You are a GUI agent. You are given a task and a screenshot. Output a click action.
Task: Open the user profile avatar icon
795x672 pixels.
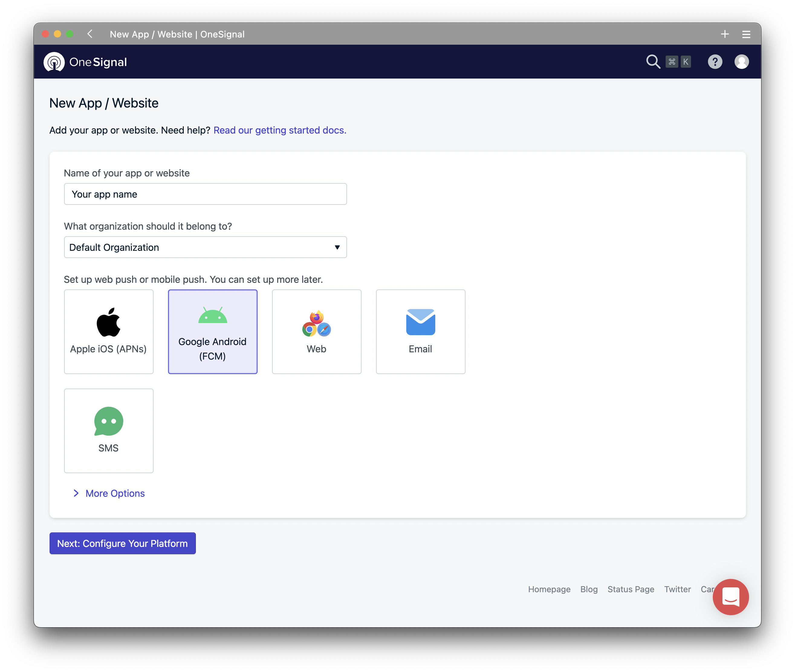click(741, 62)
